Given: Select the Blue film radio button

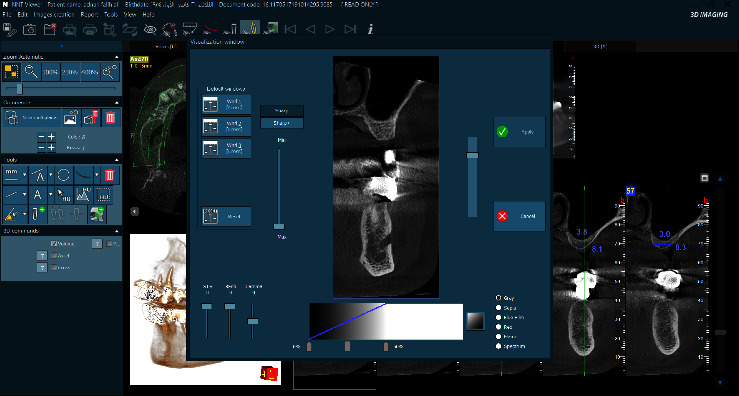Looking at the screenshot, I should [499, 317].
